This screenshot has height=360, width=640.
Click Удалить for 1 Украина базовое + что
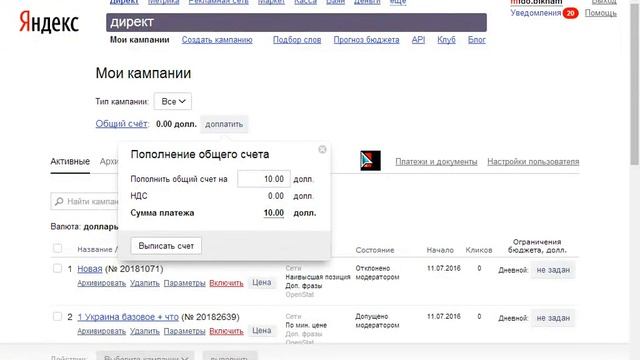pyautogui.click(x=144, y=331)
